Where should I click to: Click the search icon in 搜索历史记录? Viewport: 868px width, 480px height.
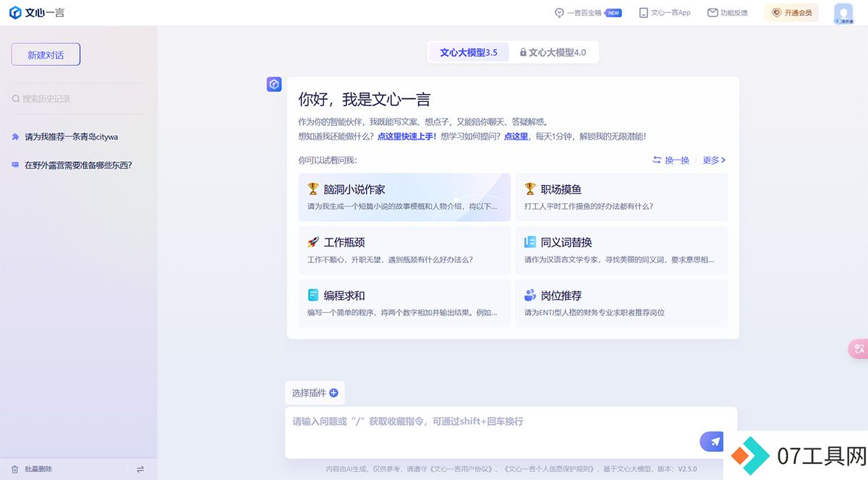16,99
